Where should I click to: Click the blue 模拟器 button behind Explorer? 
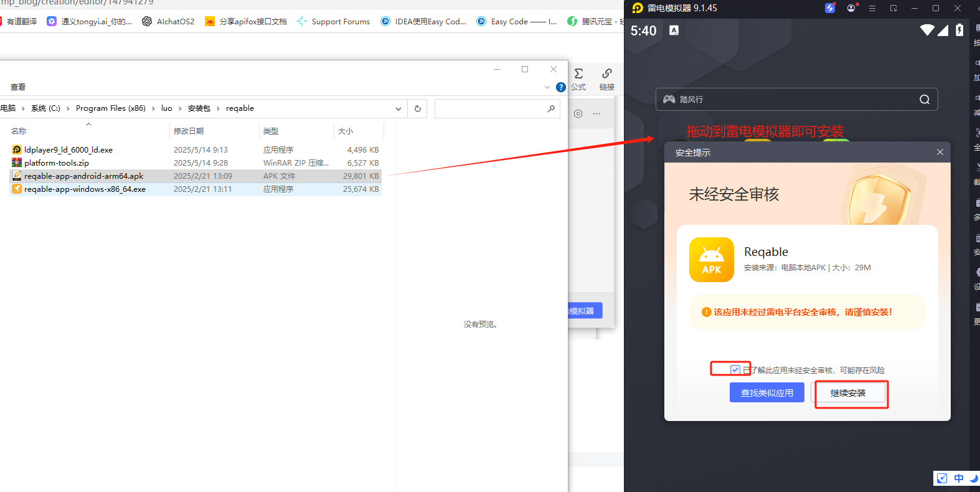pyautogui.click(x=585, y=311)
